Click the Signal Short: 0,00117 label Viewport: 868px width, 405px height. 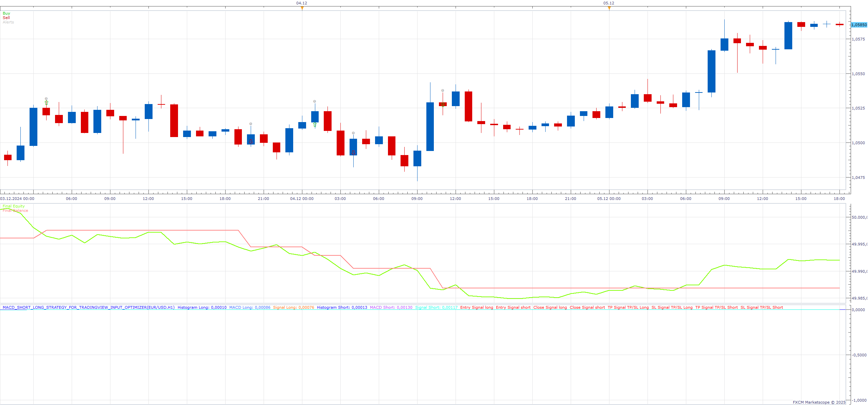click(436, 307)
